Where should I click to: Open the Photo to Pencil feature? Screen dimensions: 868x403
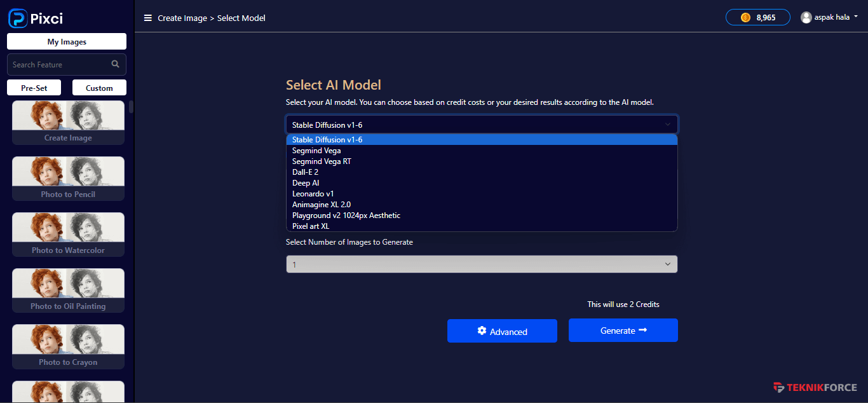pyautogui.click(x=68, y=179)
